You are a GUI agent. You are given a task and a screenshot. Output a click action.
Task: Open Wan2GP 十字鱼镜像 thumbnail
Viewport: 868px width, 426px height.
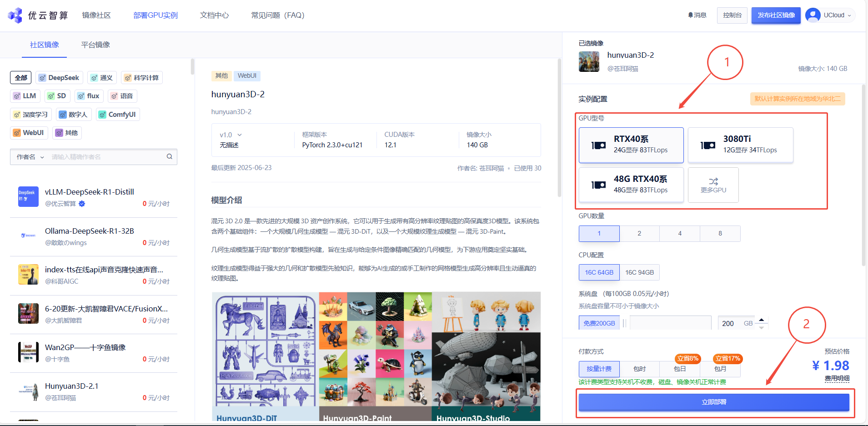28,352
